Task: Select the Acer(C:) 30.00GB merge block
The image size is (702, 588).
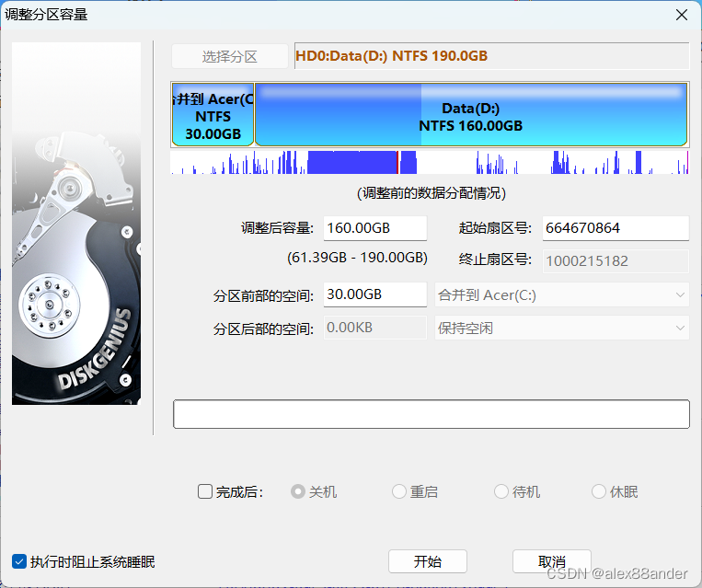Action: (213, 115)
